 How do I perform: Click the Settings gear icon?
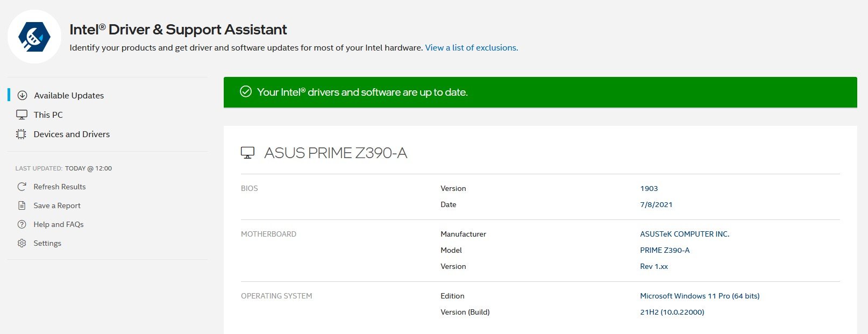click(22, 243)
